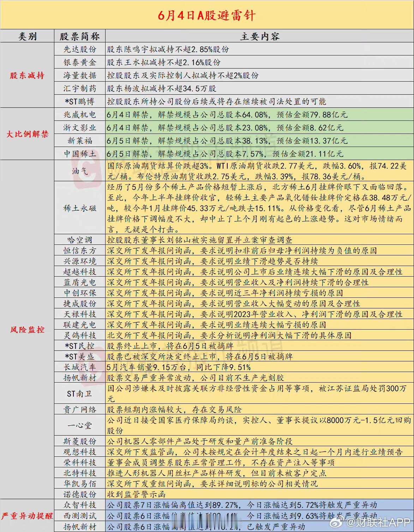The image size is (414, 532).
Task: Select stock name 捷成股份
Action: pos(80,304)
